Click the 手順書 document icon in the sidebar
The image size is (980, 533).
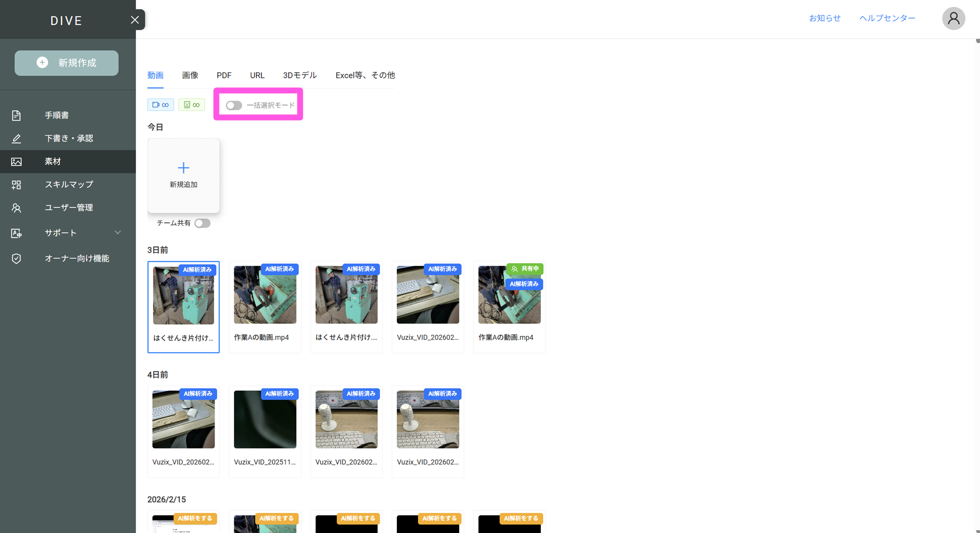(16, 115)
